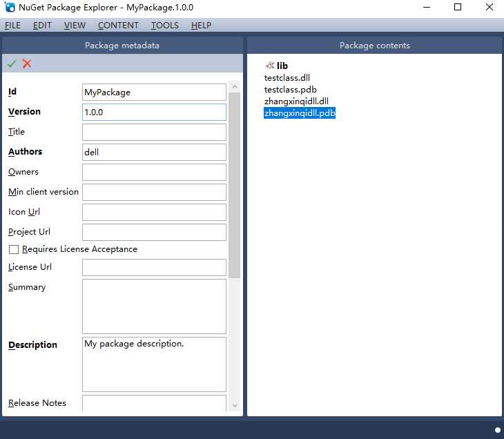Image resolution: width=504 pixels, height=439 pixels.
Task: Click the Project Url input field
Action: (x=154, y=232)
